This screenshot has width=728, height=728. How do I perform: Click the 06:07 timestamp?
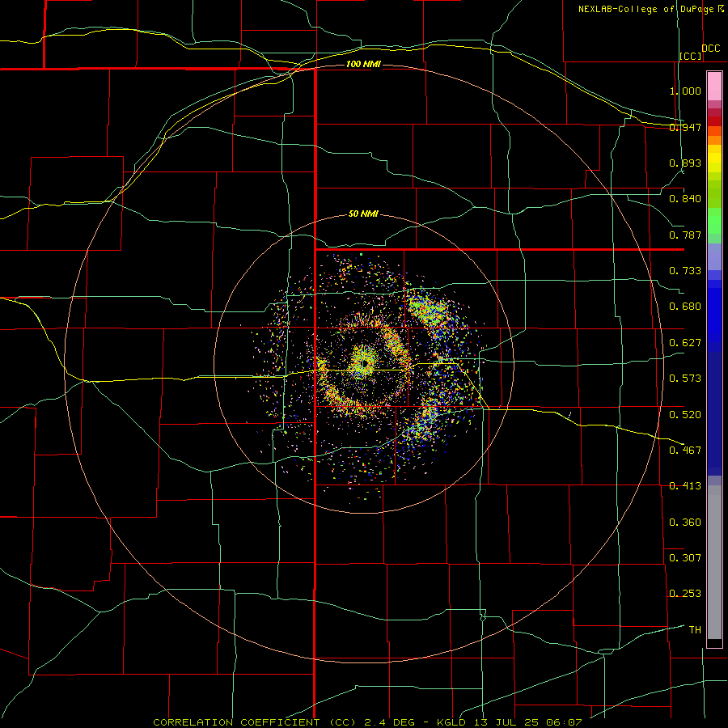(564, 722)
